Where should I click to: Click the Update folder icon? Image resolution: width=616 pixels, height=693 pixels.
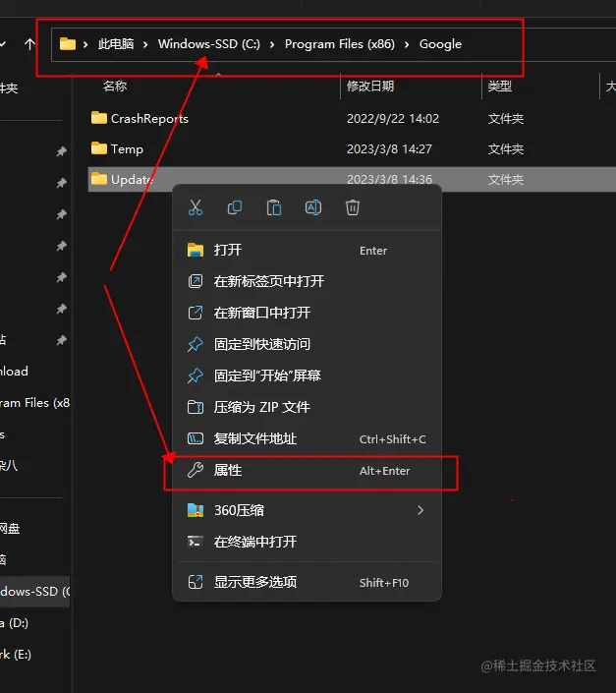pos(99,179)
